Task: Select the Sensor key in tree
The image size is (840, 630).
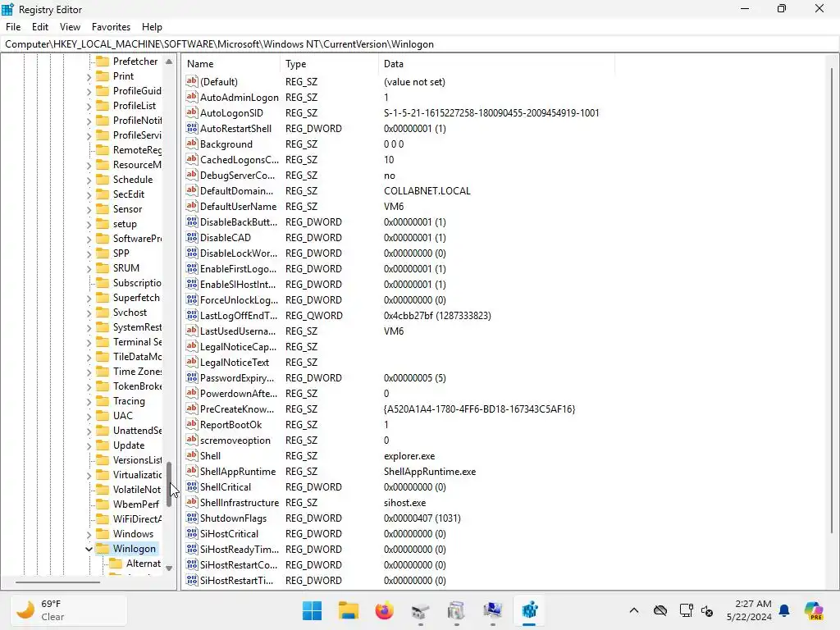Action: [127, 209]
